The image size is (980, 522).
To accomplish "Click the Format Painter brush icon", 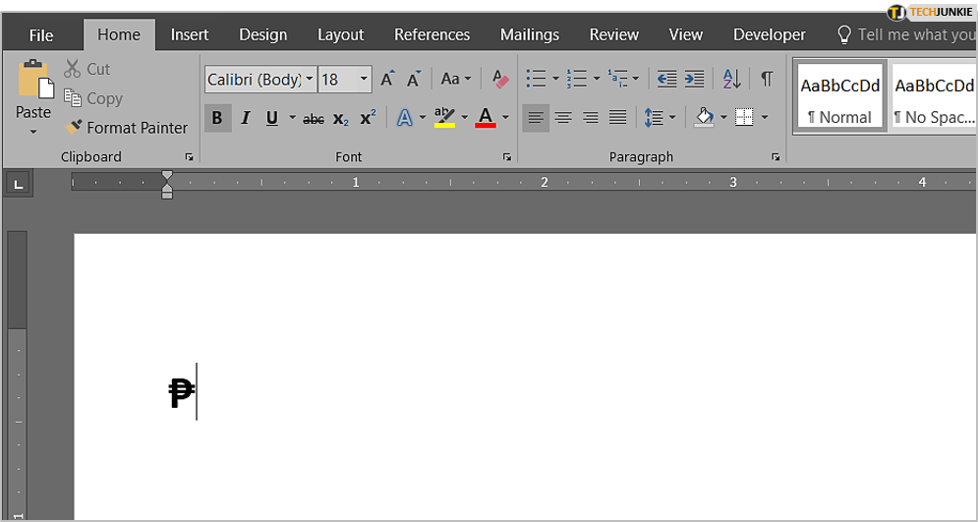I will point(74,128).
